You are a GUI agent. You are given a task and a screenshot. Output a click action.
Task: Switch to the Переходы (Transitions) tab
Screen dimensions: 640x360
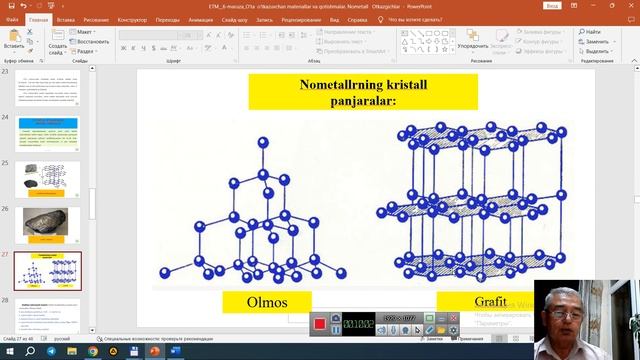(x=167, y=20)
